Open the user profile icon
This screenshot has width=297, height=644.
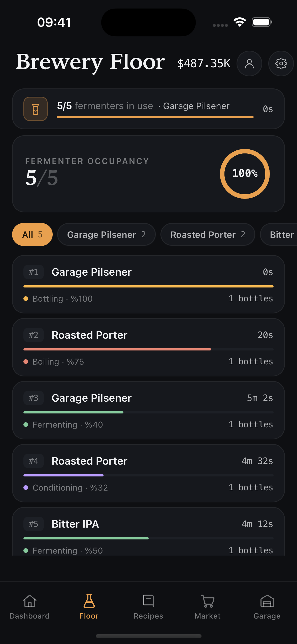(249, 63)
